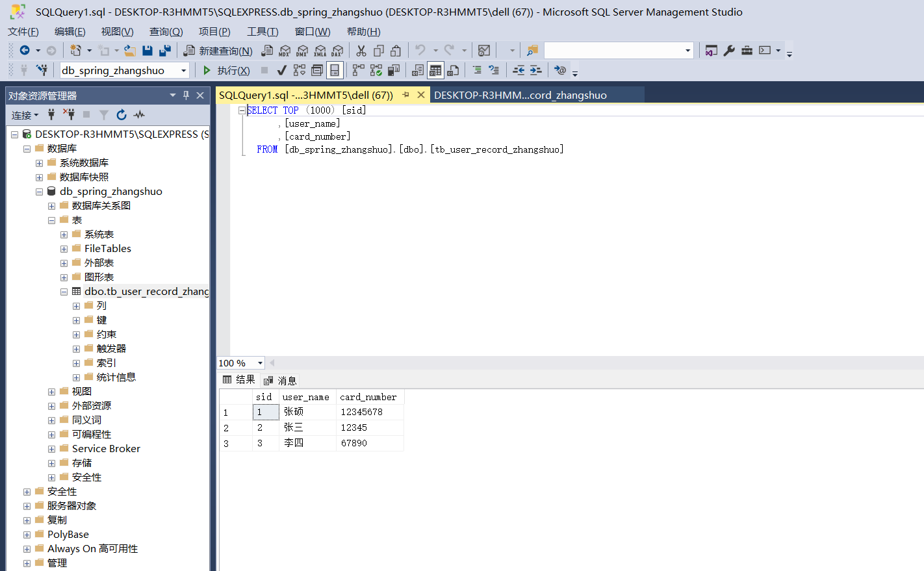Click Object Explorer filter funnel icon
Screen dimensions: 924x571
point(104,115)
